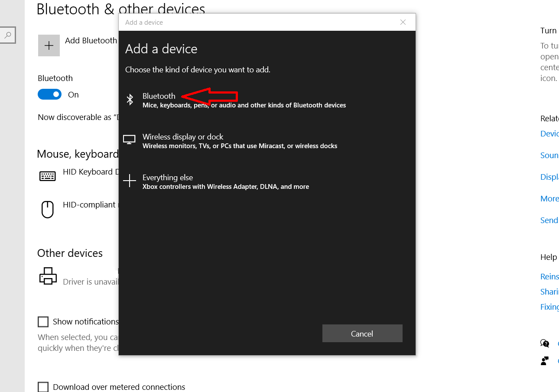Viewport: 559px width, 392px height.
Task: Click the Mouse, keyboard section heading
Action: (78, 154)
